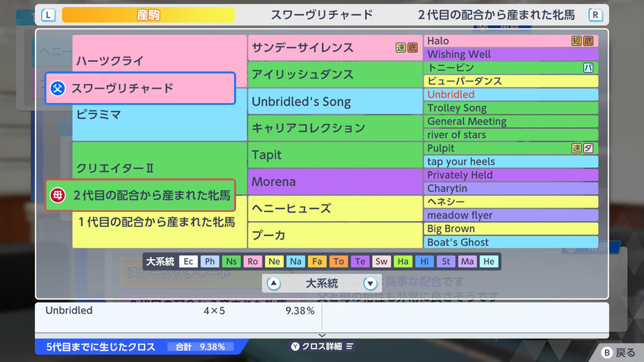The image size is (644, 362).
Task: Select Boat's Ghost ancestor row
Action: (511, 242)
